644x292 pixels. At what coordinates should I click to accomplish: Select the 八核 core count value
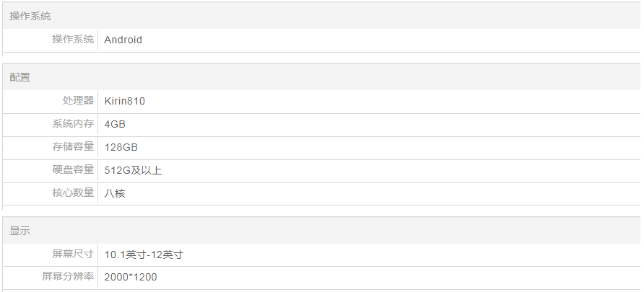[115, 193]
